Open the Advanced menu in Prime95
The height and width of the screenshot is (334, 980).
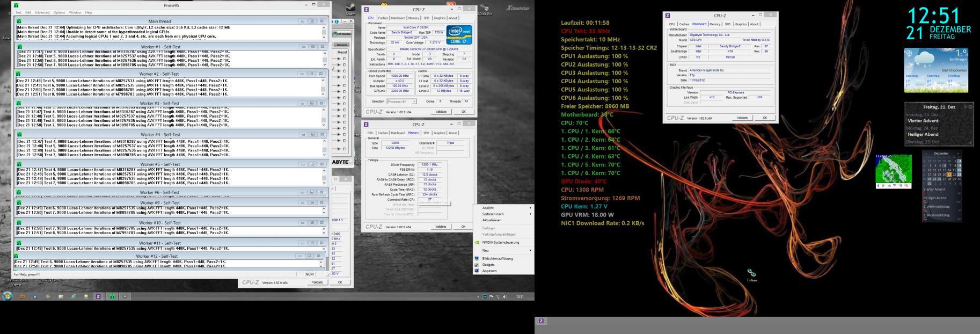pos(42,12)
